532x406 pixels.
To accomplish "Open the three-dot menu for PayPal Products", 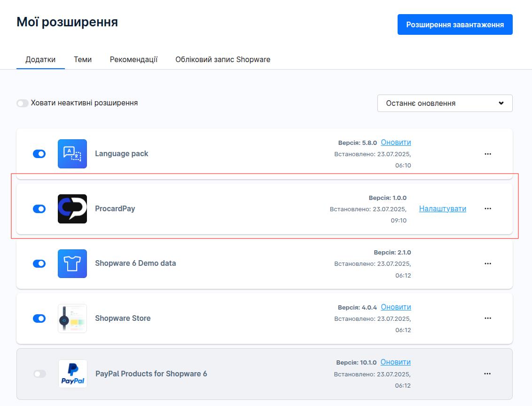I will [x=487, y=374].
